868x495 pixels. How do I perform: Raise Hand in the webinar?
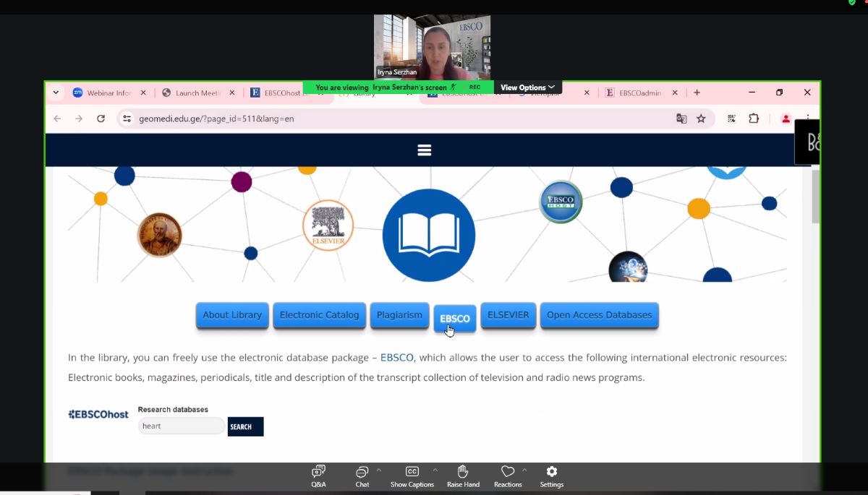tap(463, 476)
